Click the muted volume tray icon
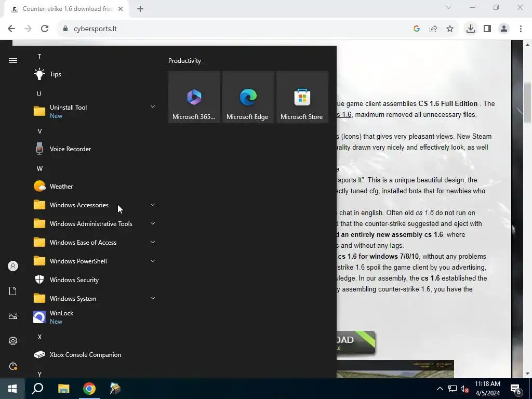The width and height of the screenshot is (532, 399). point(465,389)
